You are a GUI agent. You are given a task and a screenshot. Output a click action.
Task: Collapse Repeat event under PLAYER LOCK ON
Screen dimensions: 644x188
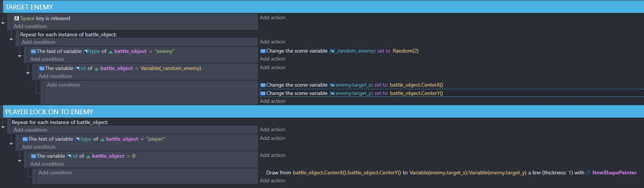(3, 127)
